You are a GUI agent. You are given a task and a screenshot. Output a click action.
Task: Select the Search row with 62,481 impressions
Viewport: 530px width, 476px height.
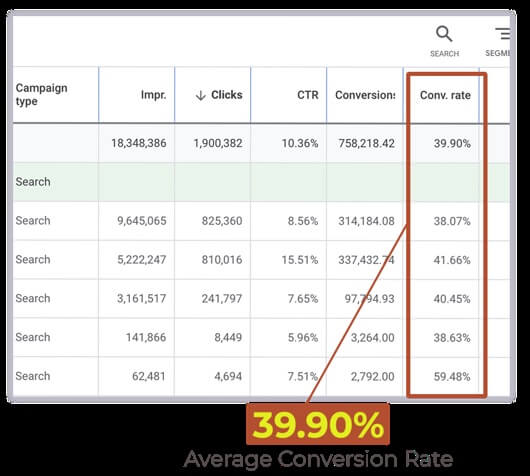(261, 376)
